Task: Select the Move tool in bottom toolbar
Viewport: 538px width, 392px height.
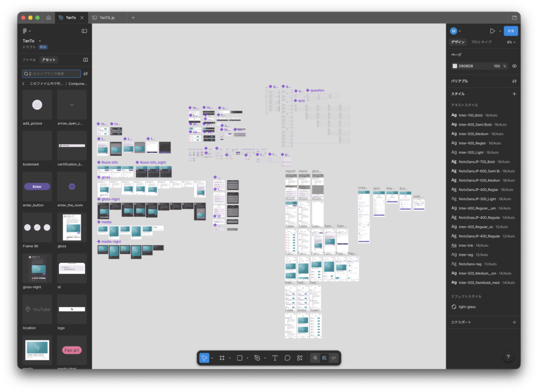Action: click(x=204, y=358)
